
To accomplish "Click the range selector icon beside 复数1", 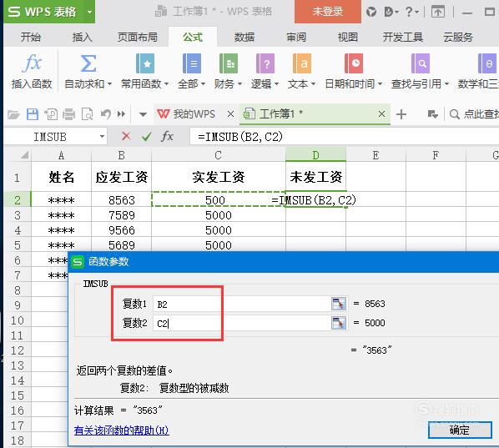I will [x=339, y=304].
